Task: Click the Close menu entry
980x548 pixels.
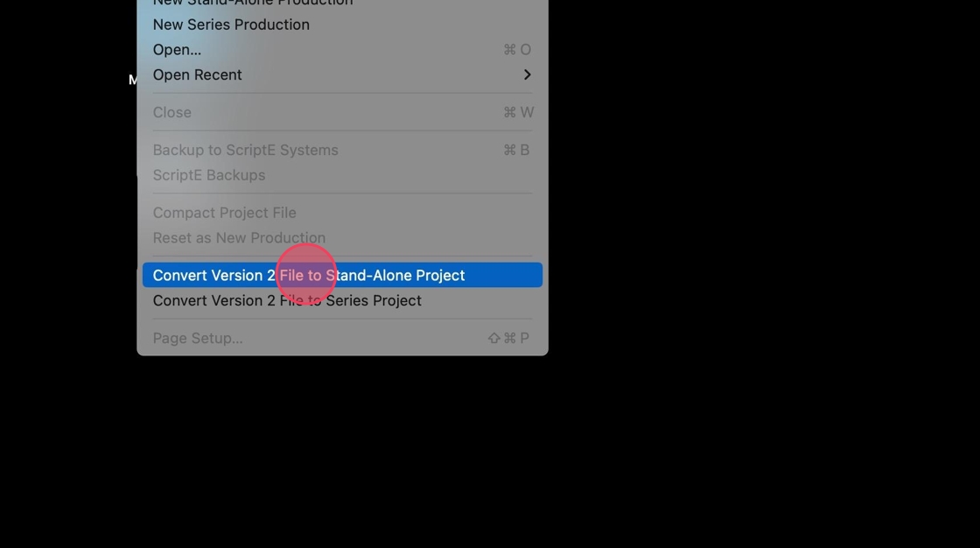Action: (342, 112)
